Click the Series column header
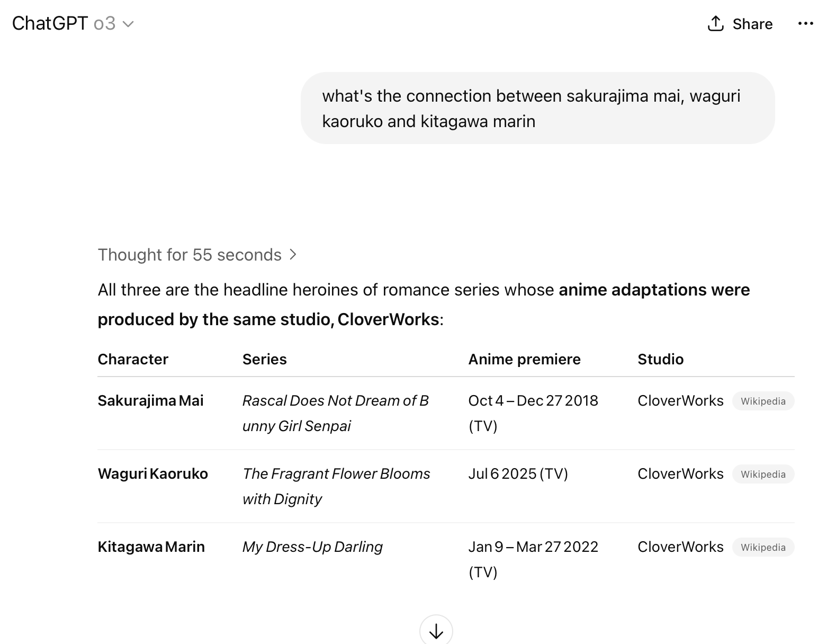827x644 pixels. coord(264,359)
